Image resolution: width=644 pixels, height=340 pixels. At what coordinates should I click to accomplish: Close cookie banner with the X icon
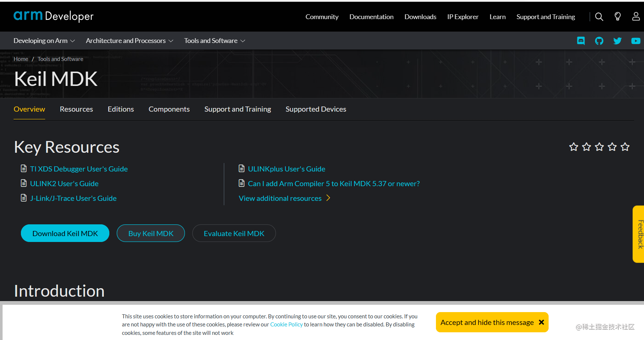pos(541,322)
